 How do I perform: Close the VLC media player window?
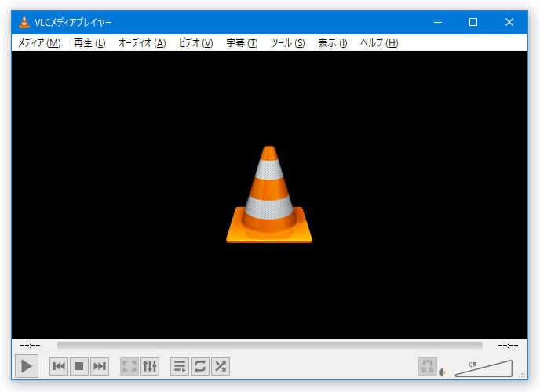pyautogui.click(x=509, y=23)
